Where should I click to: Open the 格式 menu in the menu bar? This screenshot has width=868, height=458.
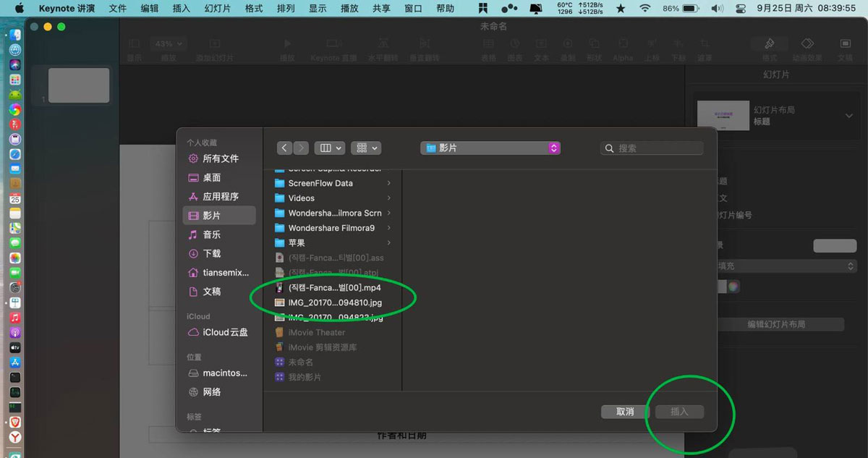point(254,9)
